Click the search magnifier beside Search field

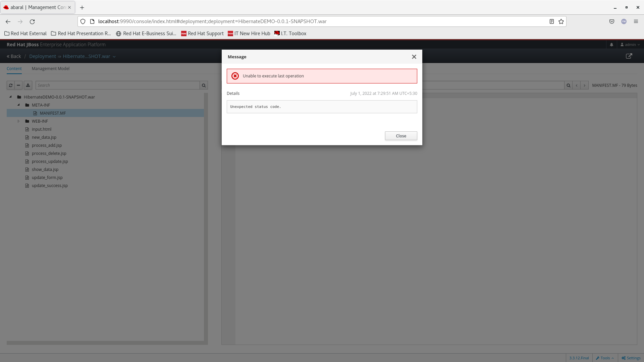point(204,85)
